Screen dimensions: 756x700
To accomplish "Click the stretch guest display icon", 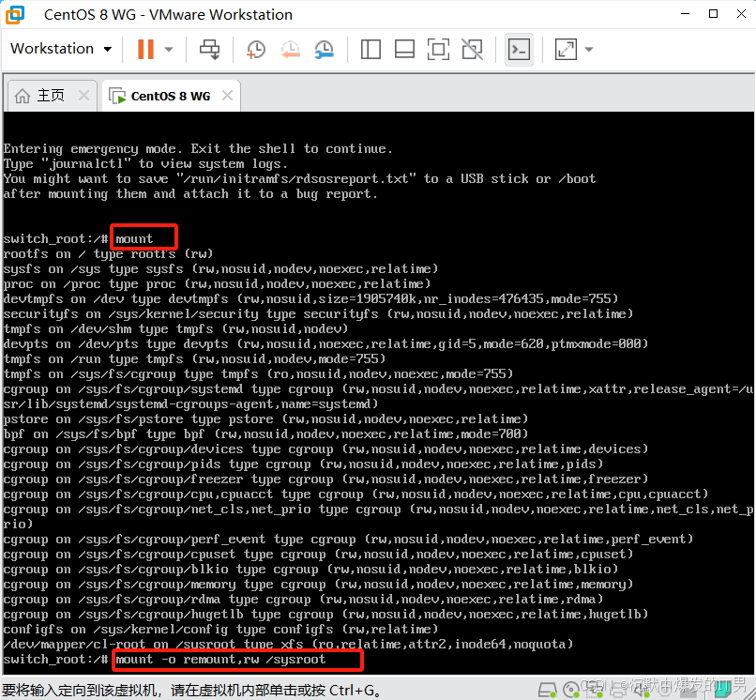I will 566,49.
